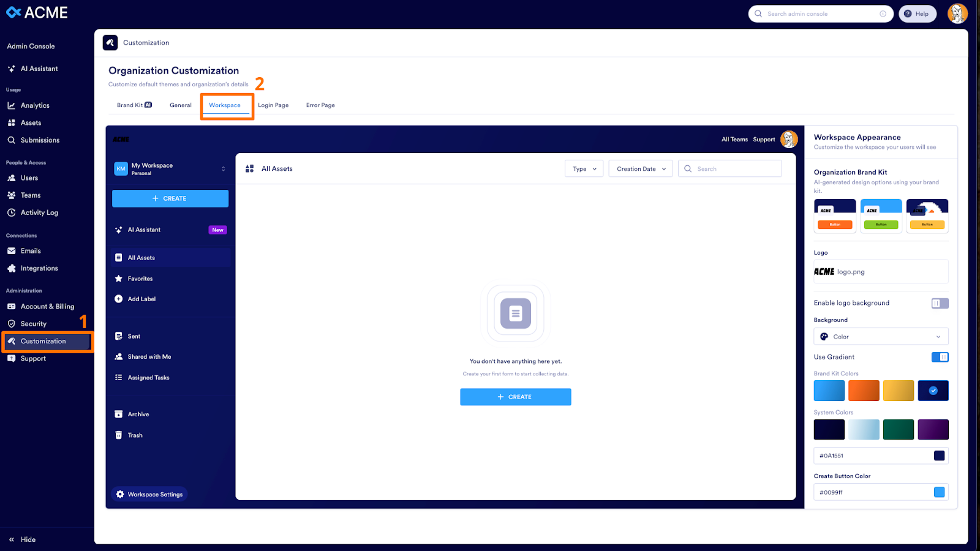Switch to the Login Page tab
Screen dimensions: 980x551
coord(273,105)
